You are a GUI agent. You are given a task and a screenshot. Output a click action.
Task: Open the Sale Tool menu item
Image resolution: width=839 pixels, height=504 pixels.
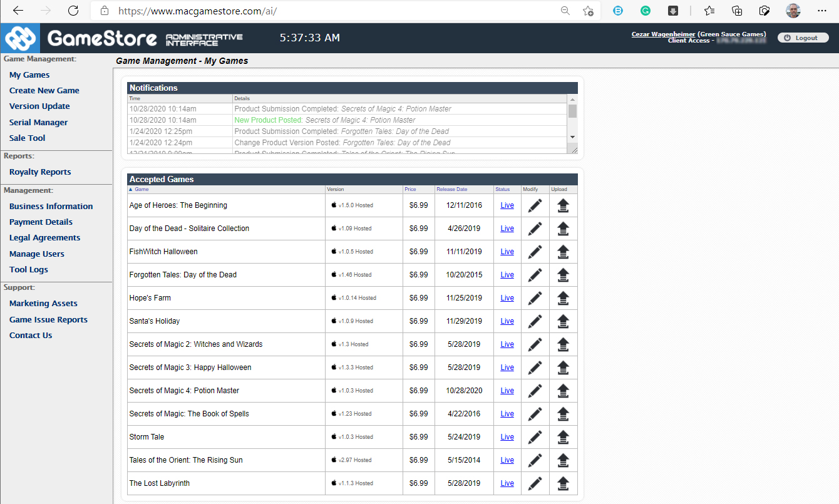(27, 138)
